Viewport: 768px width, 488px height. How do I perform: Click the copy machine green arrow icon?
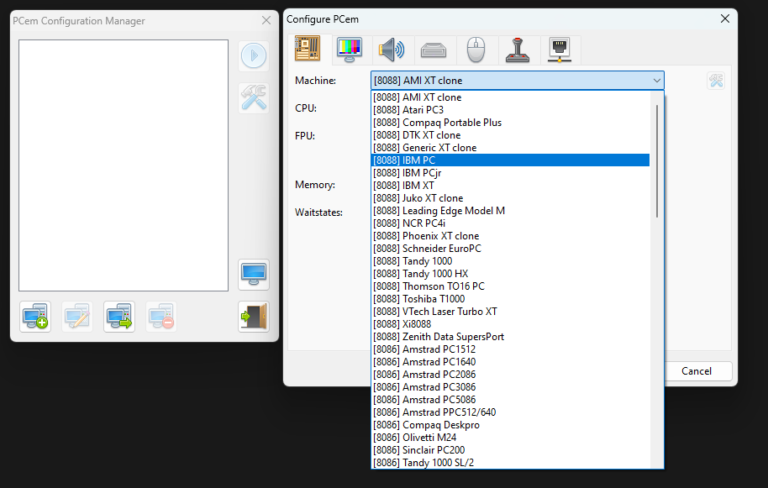(119, 317)
